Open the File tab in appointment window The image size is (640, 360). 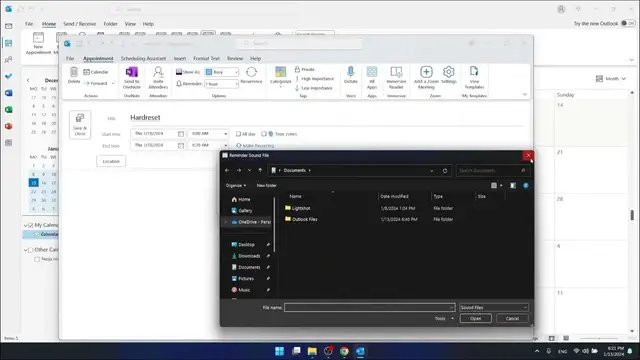(70, 58)
